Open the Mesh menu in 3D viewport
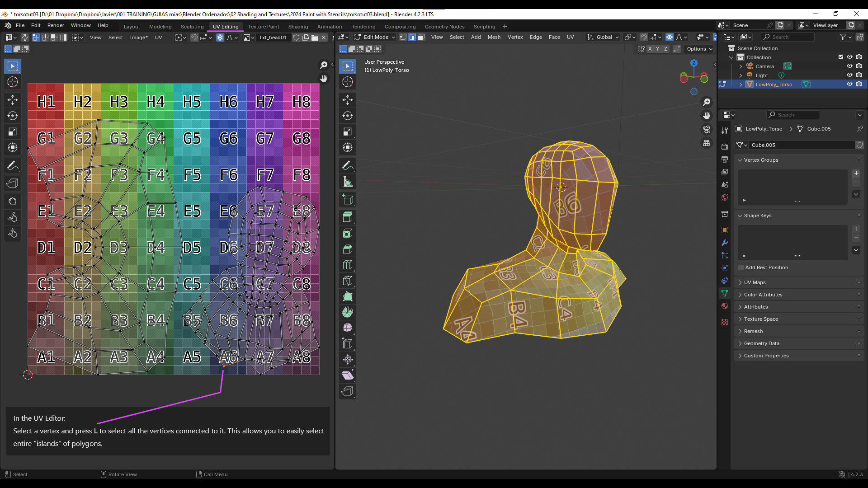The image size is (868, 488). click(x=494, y=37)
